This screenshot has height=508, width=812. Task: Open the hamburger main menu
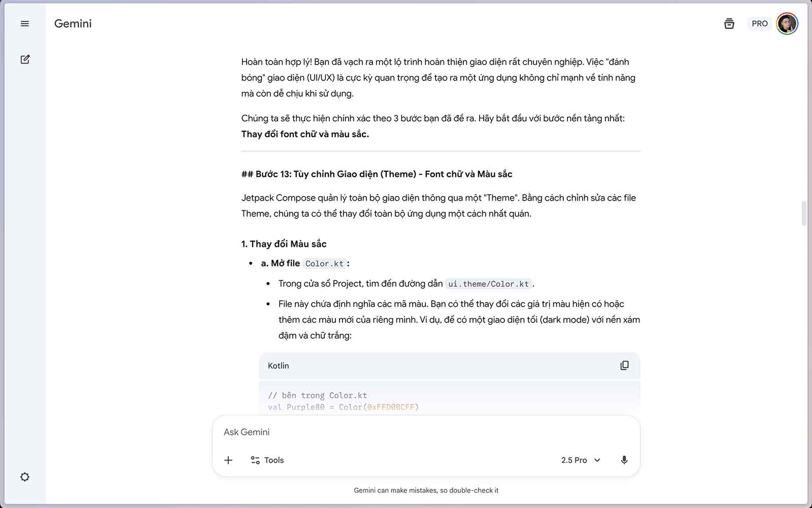click(24, 24)
